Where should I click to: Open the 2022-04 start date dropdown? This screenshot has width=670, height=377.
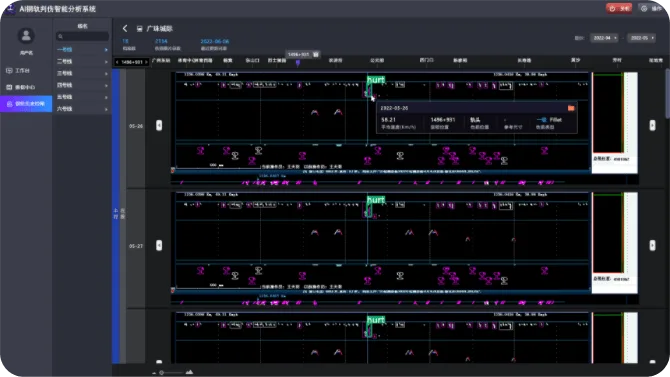click(x=604, y=38)
